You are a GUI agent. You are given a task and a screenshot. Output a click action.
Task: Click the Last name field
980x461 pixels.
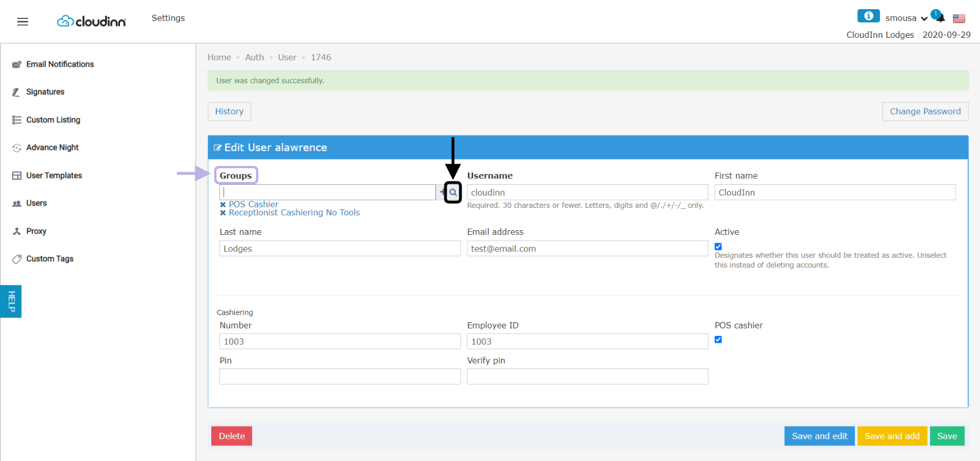(340, 249)
